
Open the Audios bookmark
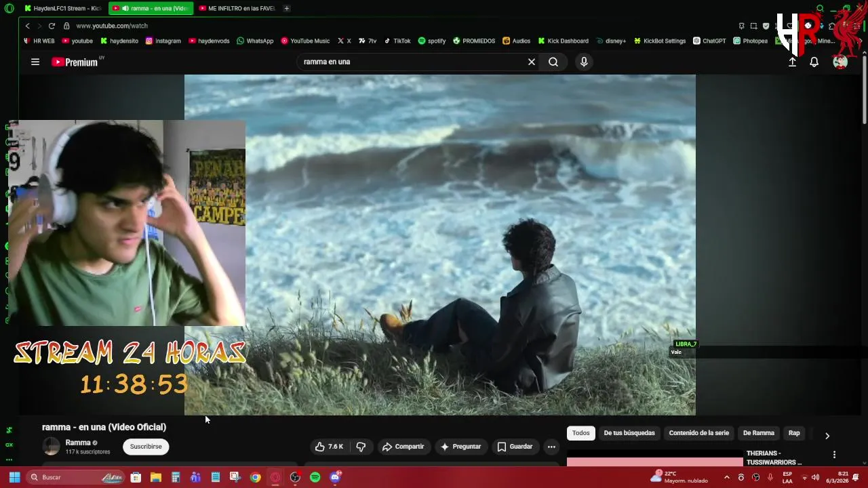(x=517, y=41)
